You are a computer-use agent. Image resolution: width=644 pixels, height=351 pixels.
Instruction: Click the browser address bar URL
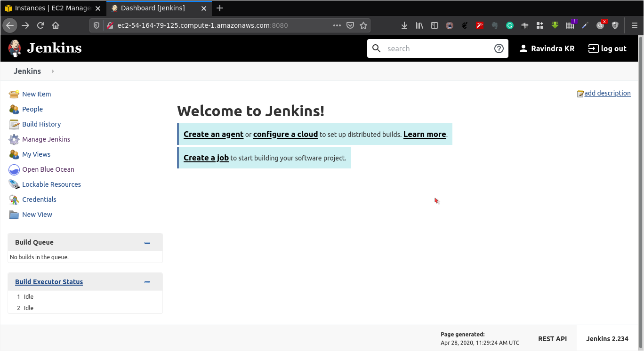pos(202,25)
